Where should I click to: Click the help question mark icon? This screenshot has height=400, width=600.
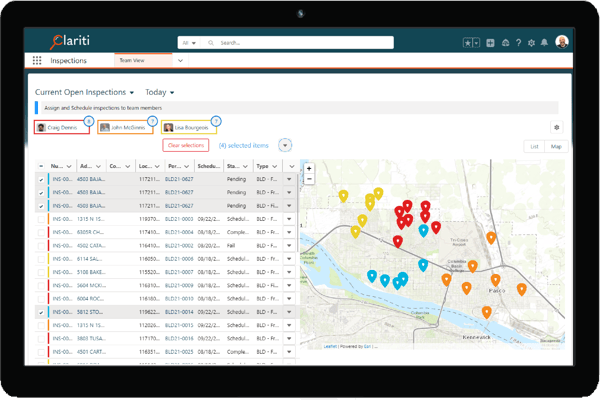[518, 43]
